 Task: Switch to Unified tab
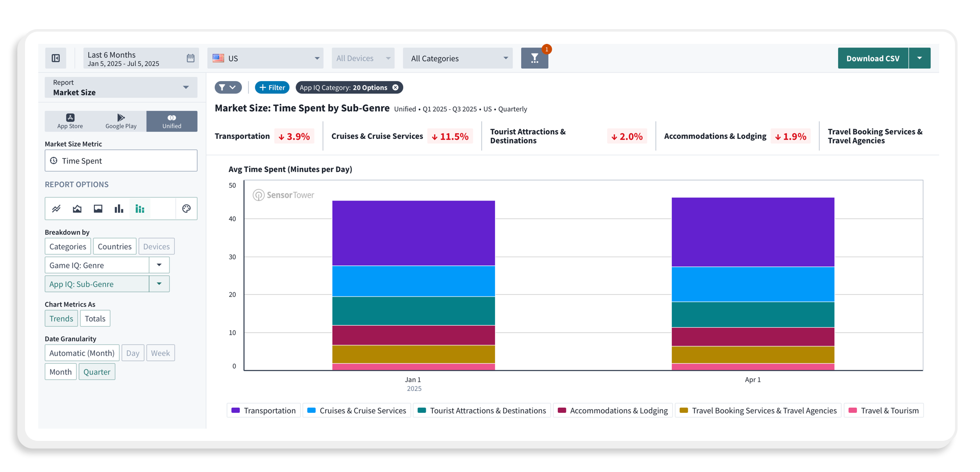tap(172, 121)
